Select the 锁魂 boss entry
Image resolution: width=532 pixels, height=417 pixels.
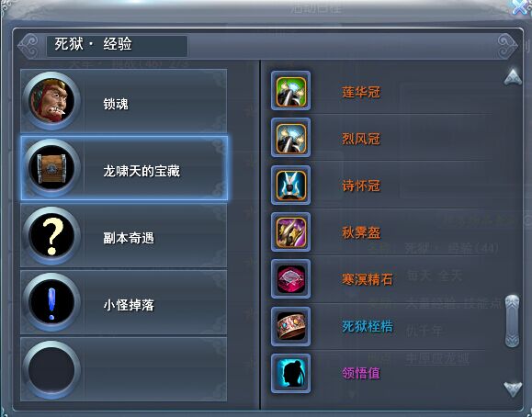point(124,101)
